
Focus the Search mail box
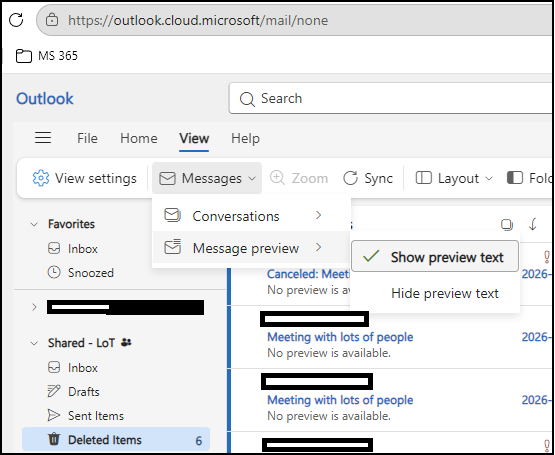pos(391,98)
